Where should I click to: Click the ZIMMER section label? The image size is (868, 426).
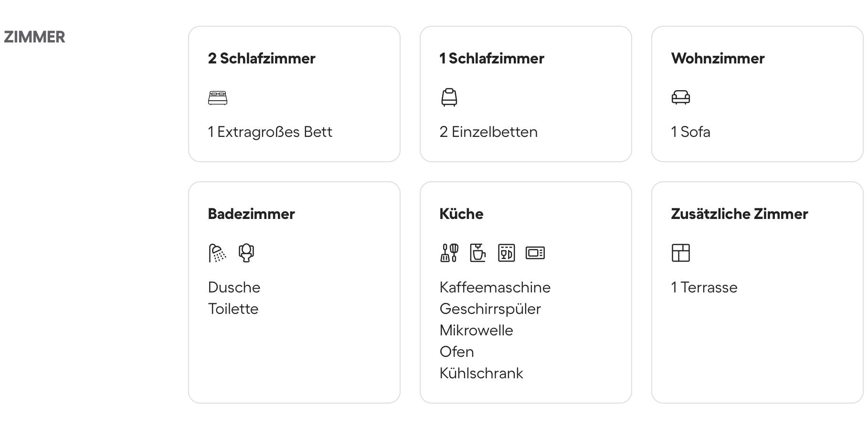pos(34,37)
